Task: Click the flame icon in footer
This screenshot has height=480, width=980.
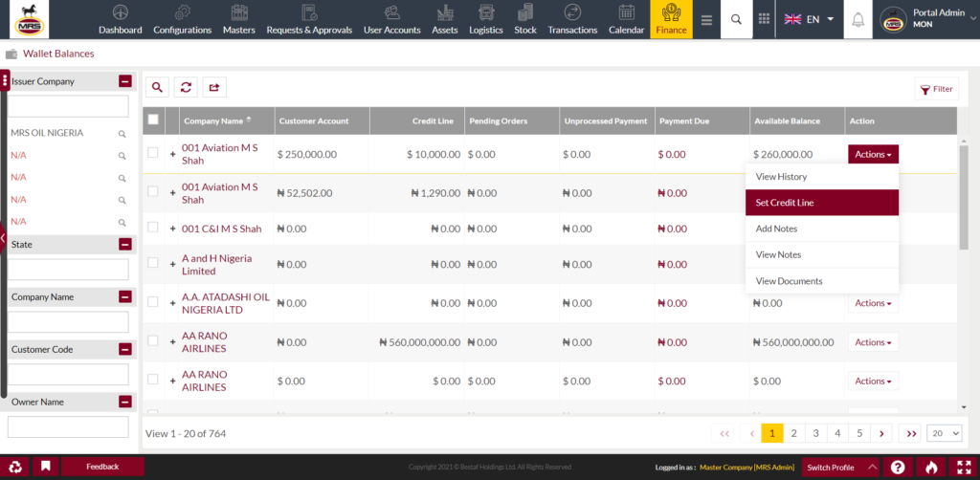Action: [930, 467]
